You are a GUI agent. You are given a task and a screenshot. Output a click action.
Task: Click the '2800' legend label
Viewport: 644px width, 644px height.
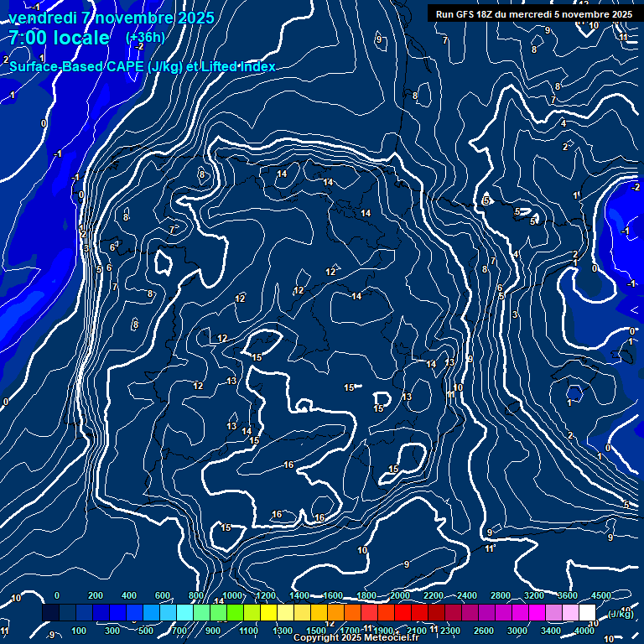(501, 595)
